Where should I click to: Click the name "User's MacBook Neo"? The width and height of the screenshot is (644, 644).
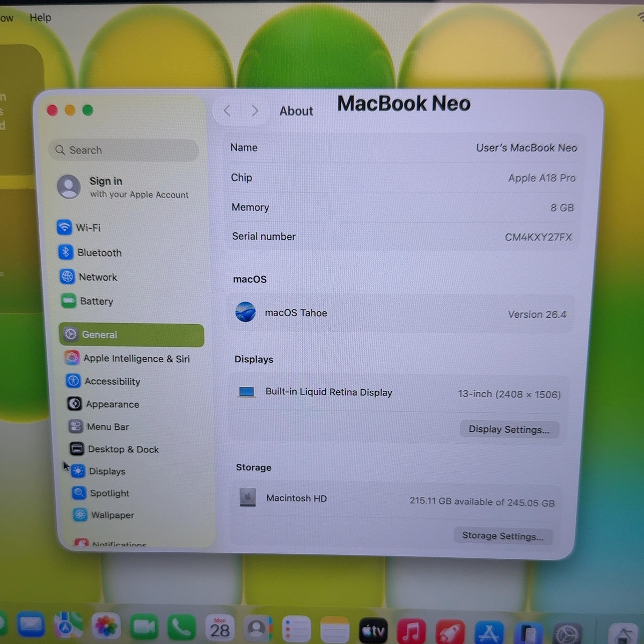tap(526, 148)
